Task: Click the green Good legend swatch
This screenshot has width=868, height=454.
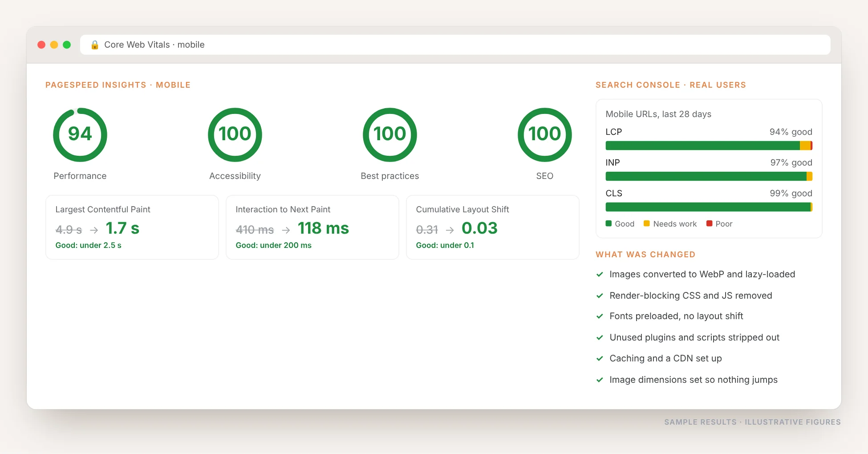Action: click(x=608, y=223)
